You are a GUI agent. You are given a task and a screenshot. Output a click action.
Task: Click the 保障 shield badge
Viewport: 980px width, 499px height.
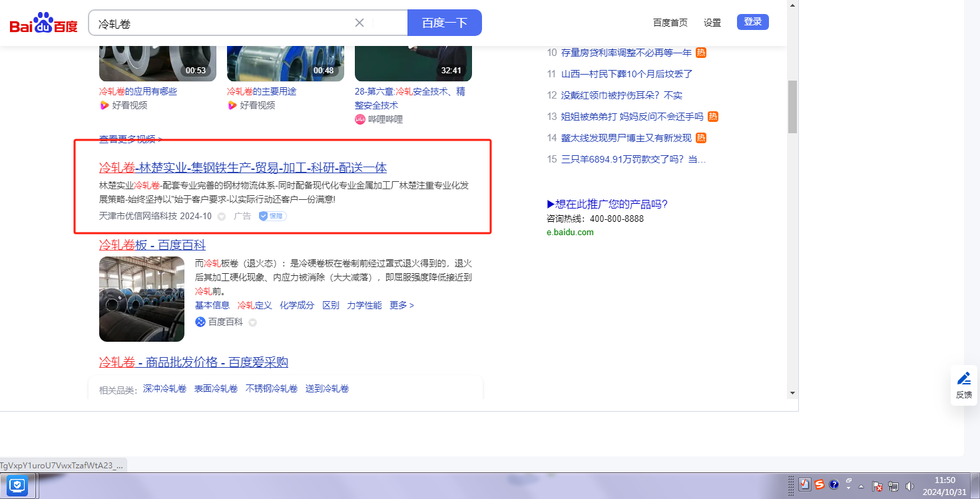point(272,216)
